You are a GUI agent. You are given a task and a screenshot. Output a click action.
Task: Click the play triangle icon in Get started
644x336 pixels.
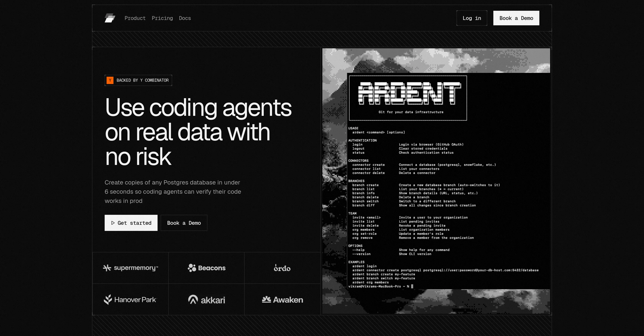pyautogui.click(x=113, y=223)
